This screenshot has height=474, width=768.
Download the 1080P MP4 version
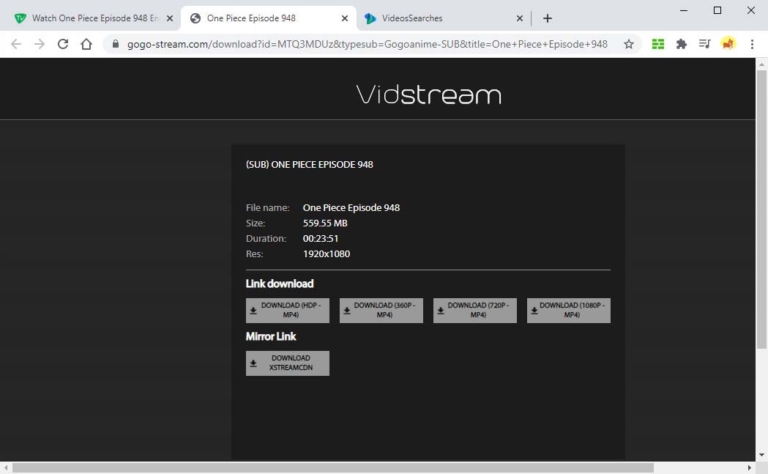tap(568, 310)
